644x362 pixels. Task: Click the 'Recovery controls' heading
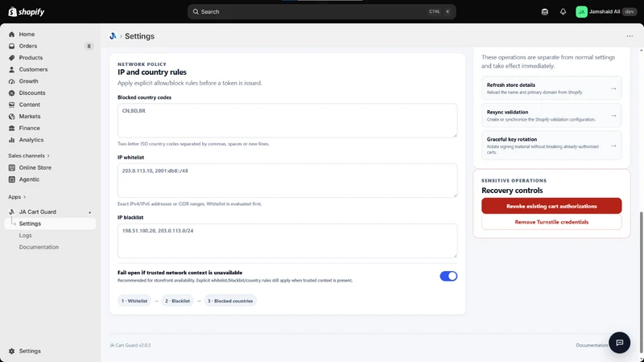(x=512, y=191)
